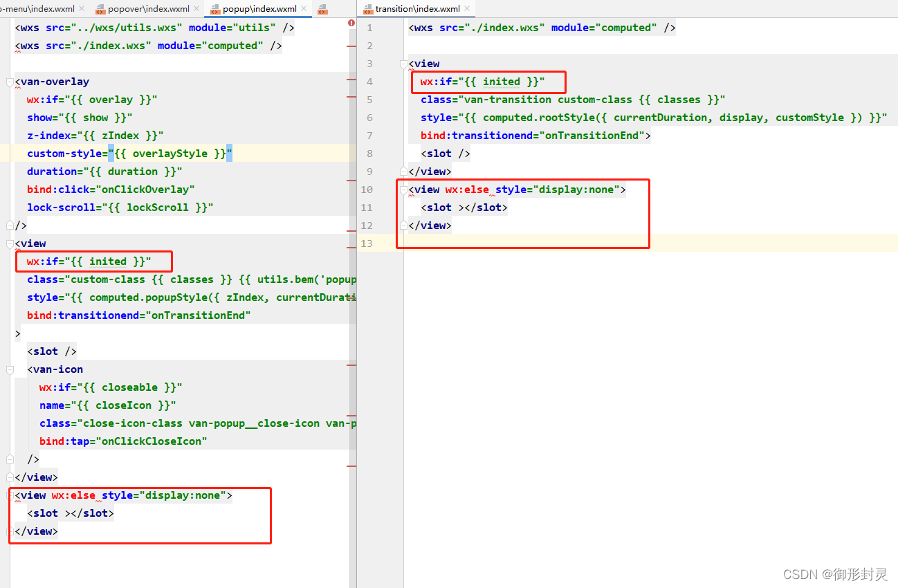Click bind:transitionend="onTransitionEnd" on line 7
This screenshot has height=588, width=898.
[x=535, y=136]
